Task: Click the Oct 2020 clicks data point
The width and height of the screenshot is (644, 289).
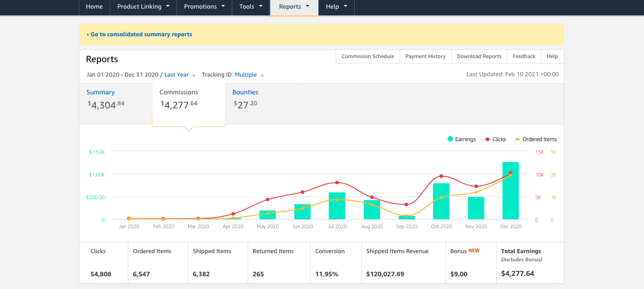Action: pyautogui.click(x=441, y=176)
